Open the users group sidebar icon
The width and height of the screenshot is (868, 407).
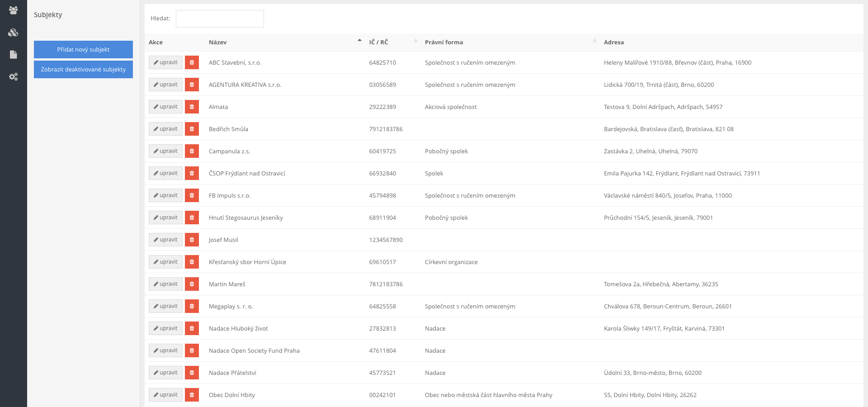coord(13,10)
